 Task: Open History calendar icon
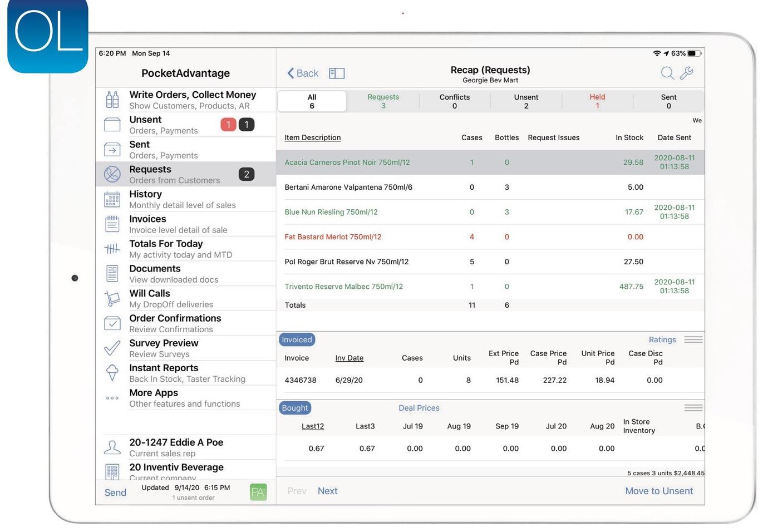coord(112,199)
